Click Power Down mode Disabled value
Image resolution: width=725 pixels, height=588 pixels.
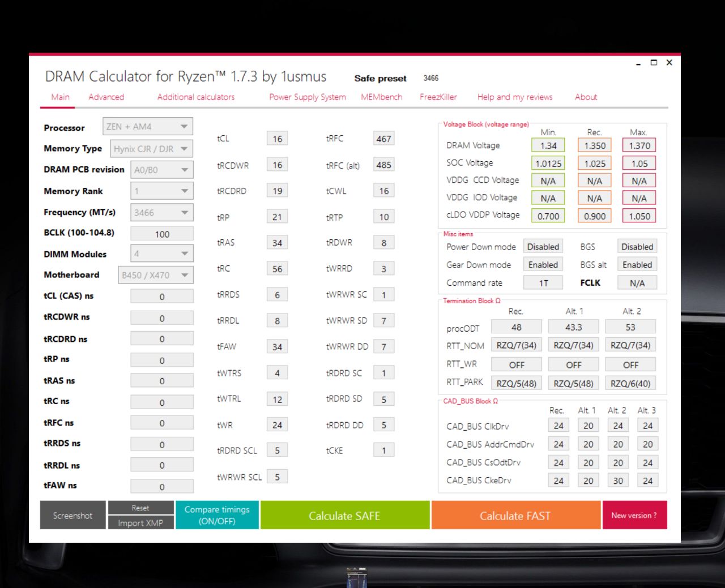pos(543,247)
